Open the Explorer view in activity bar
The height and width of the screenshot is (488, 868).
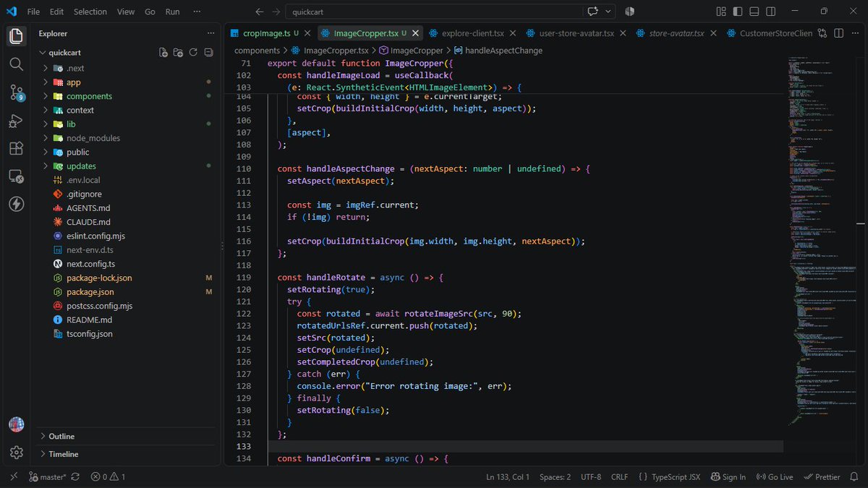(x=16, y=36)
